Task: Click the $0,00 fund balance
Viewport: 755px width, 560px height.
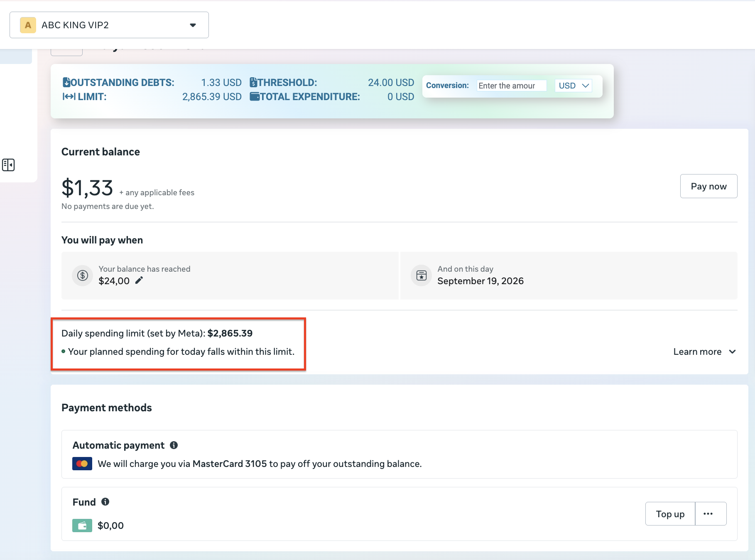Action: 110,526
